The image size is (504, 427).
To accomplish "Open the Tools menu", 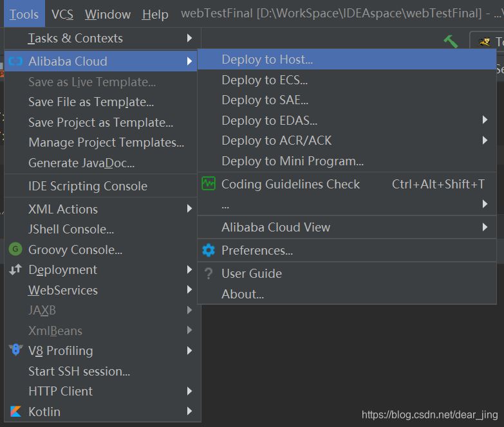I will coord(24,14).
